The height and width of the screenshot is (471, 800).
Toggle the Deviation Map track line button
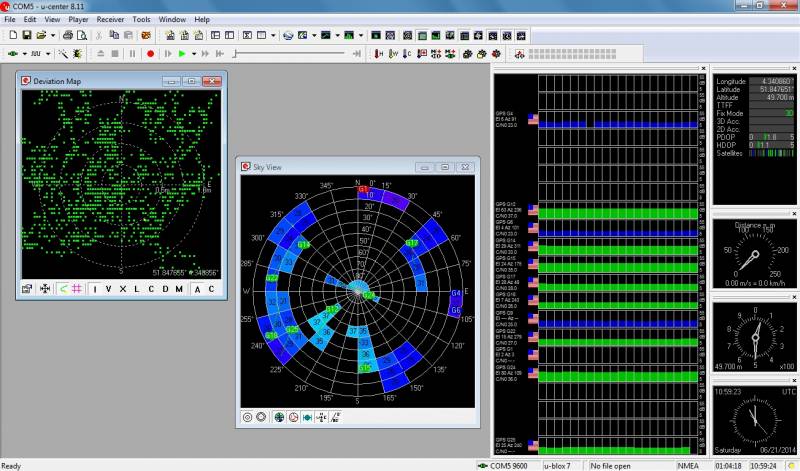click(63, 289)
